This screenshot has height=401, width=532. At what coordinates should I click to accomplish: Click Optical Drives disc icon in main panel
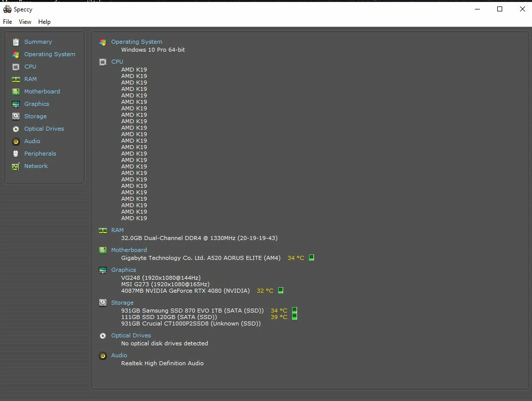(x=103, y=336)
